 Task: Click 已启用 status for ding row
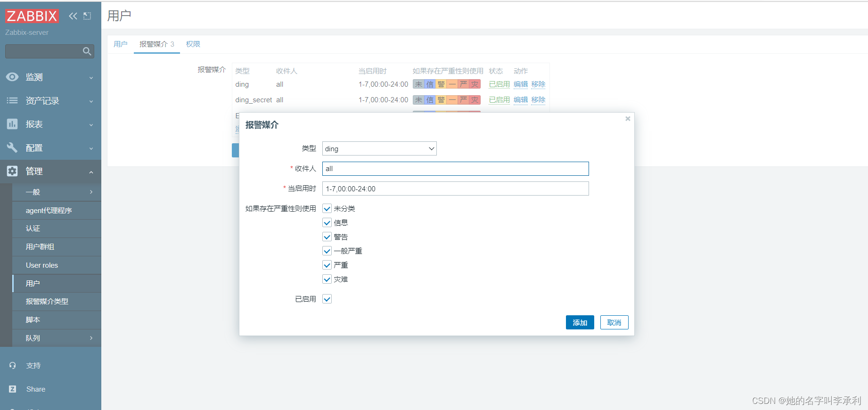click(x=500, y=84)
